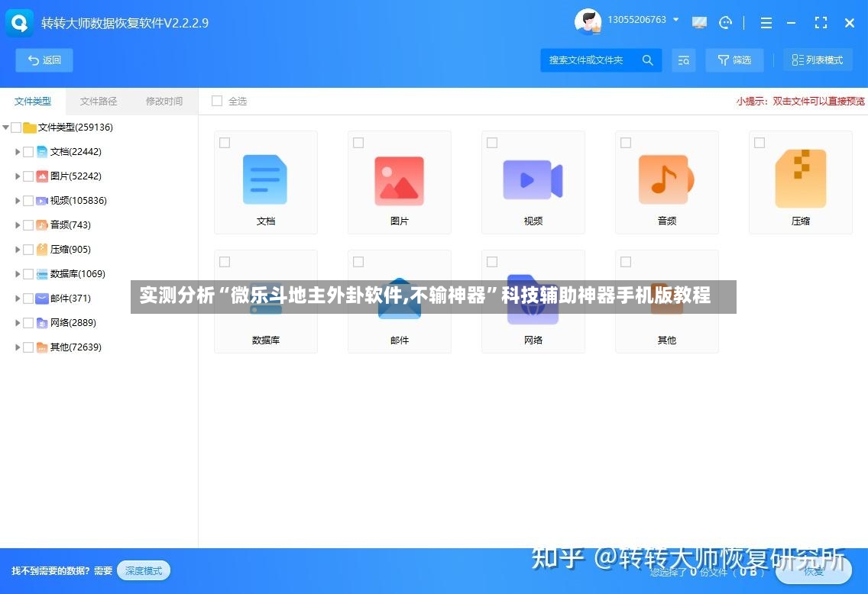Check the 文档(22442) tree checkbox
868x594 pixels.
point(28,151)
